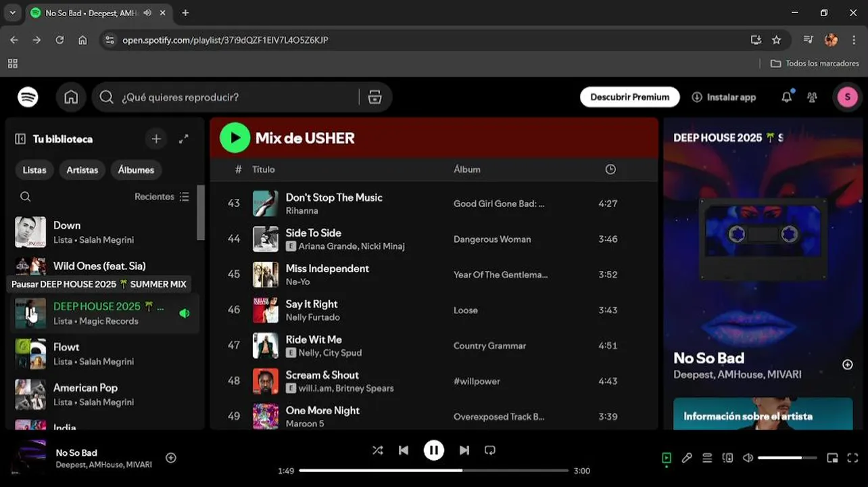Skip to next track
The image size is (868, 487).
click(464, 450)
